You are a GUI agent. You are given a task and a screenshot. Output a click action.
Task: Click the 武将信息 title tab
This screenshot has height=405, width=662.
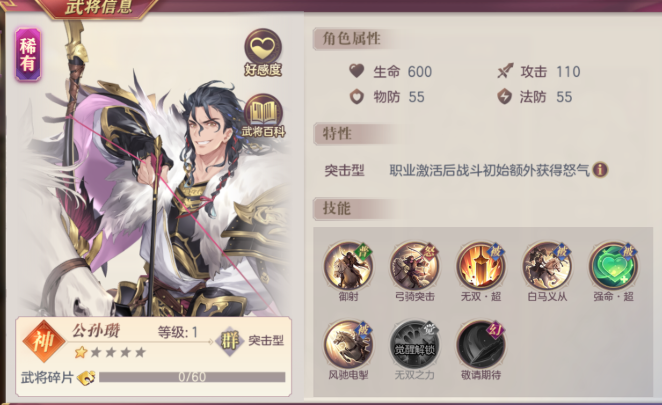(98, 8)
